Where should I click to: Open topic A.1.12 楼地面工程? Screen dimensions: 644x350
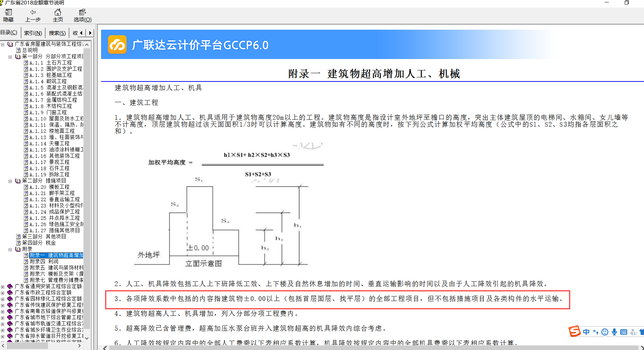[x=52, y=131]
